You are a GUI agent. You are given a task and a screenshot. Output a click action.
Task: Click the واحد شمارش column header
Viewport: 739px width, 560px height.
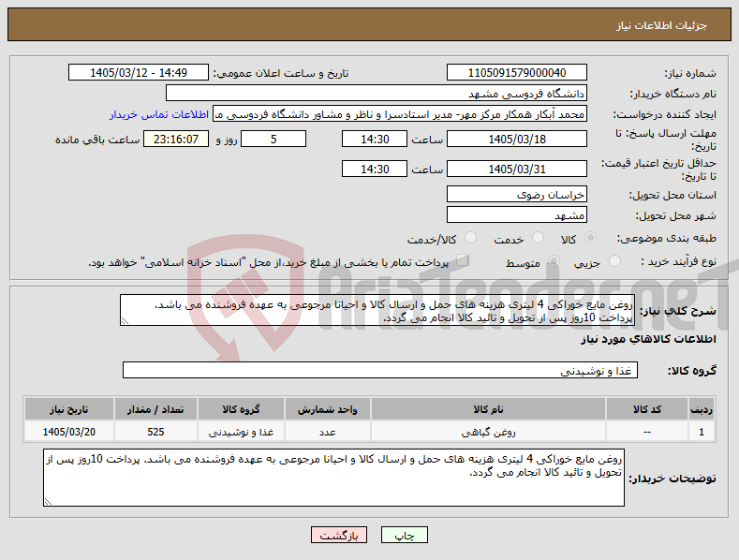click(328, 409)
